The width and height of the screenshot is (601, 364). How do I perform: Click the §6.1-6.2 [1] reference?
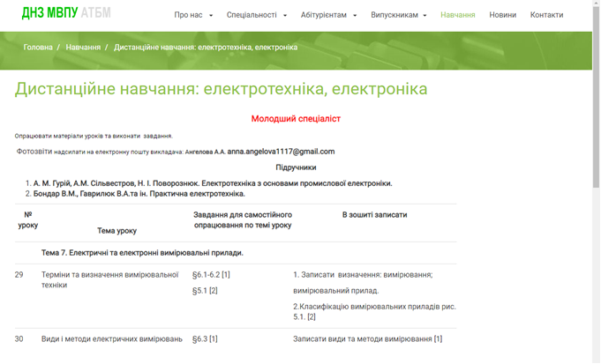[211, 275]
